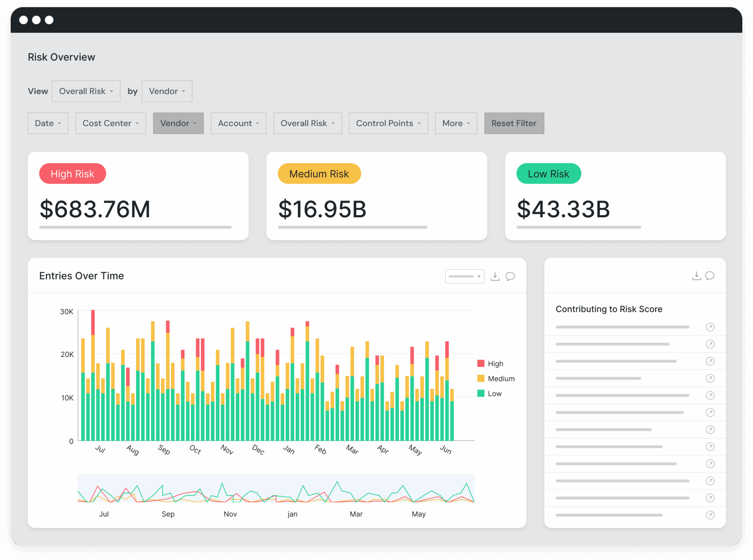Open the Control Points filter
753x560 pixels.
tap(388, 123)
